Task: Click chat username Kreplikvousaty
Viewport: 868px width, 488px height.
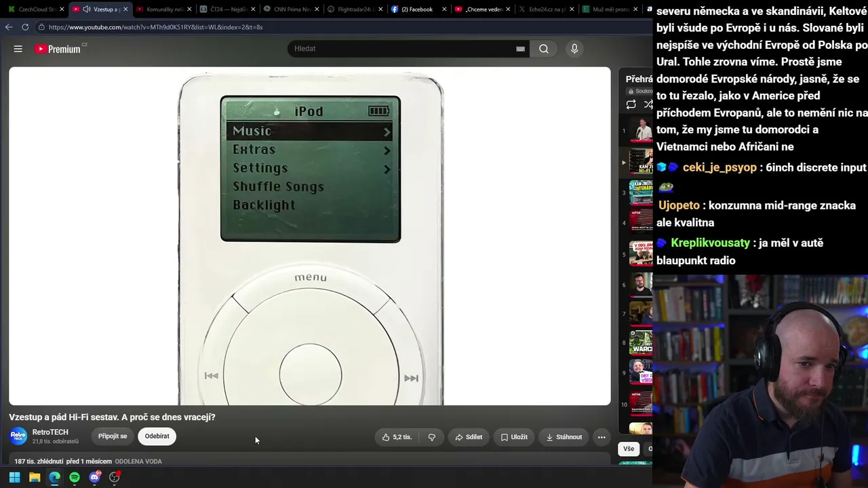Action: click(710, 243)
